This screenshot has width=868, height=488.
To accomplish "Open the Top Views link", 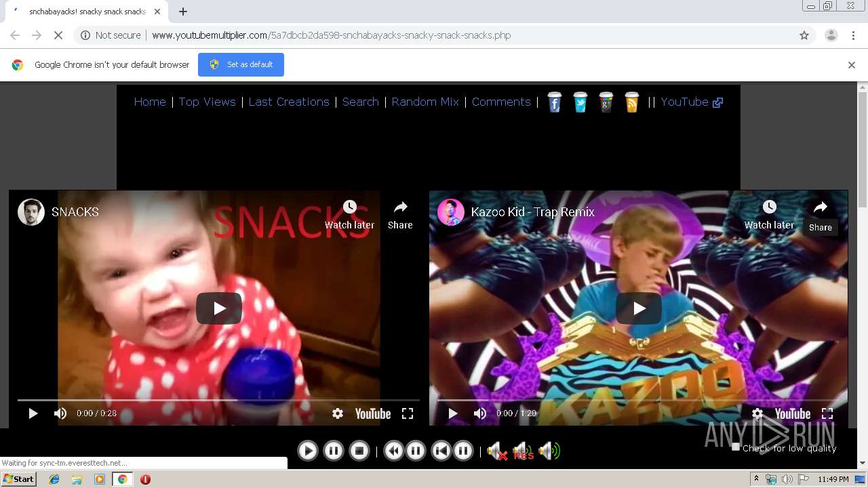I will pyautogui.click(x=207, y=102).
